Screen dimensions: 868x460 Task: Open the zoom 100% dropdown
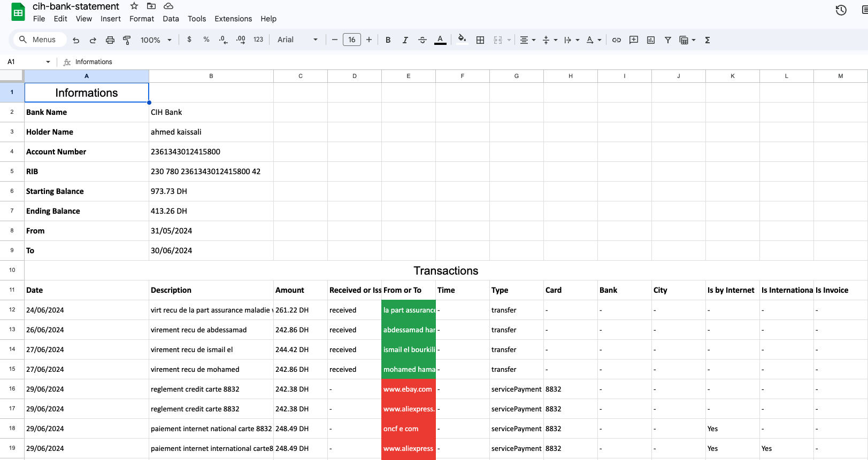point(156,40)
